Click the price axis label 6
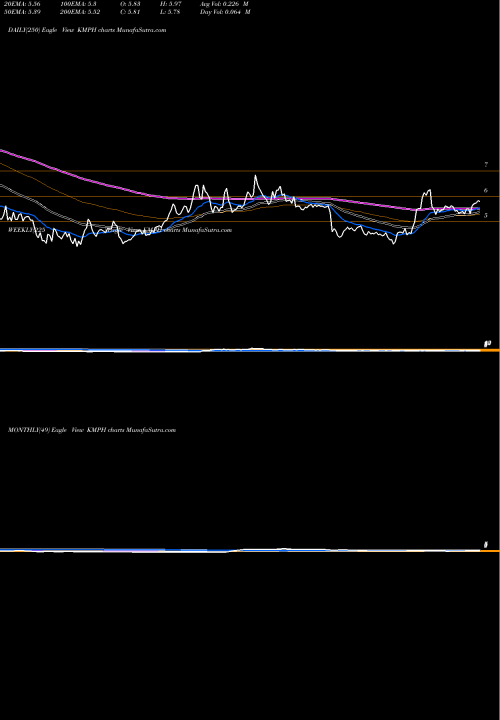500x720 pixels. 486,190
